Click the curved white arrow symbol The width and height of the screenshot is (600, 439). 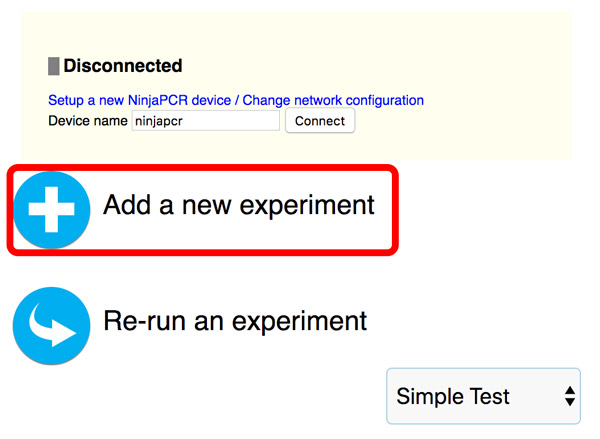click(52, 325)
